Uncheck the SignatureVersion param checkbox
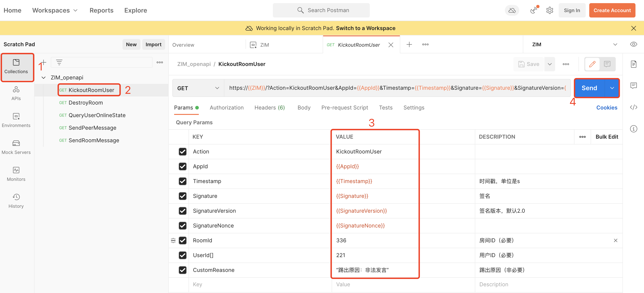 pyautogui.click(x=182, y=211)
